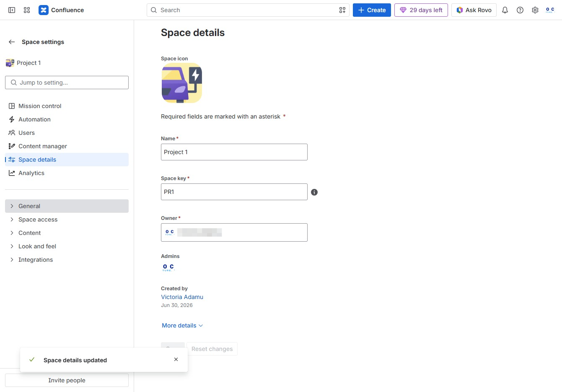This screenshot has height=392, width=562.
Task: Click the Confluence logo icon
Action: (x=44, y=10)
